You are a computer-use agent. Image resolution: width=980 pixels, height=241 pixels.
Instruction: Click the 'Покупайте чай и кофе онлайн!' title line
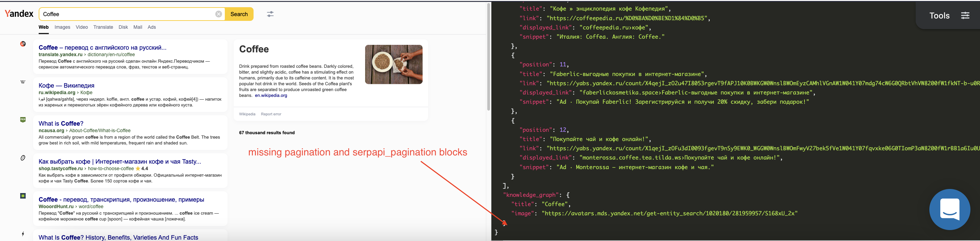pyautogui.click(x=585, y=139)
